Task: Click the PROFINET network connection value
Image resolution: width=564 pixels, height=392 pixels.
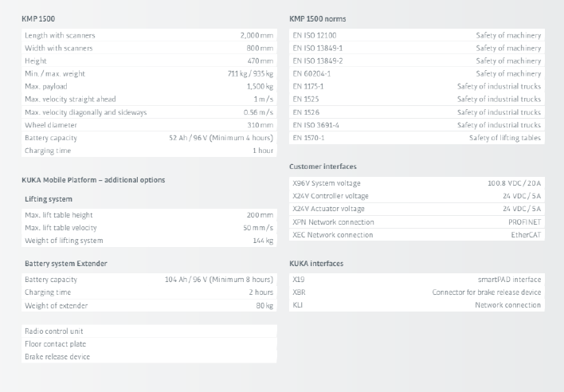Action: click(x=524, y=222)
